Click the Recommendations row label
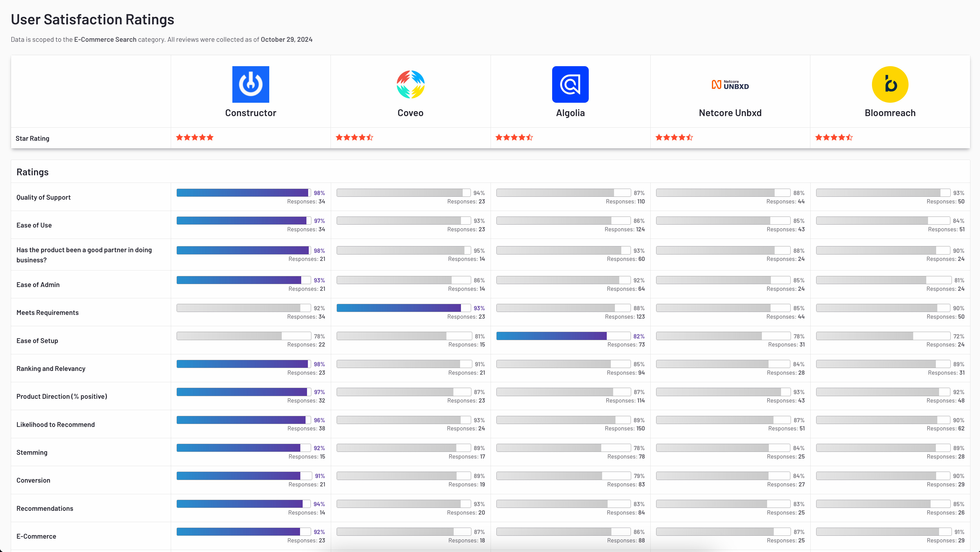The width and height of the screenshot is (980, 552). click(x=45, y=508)
